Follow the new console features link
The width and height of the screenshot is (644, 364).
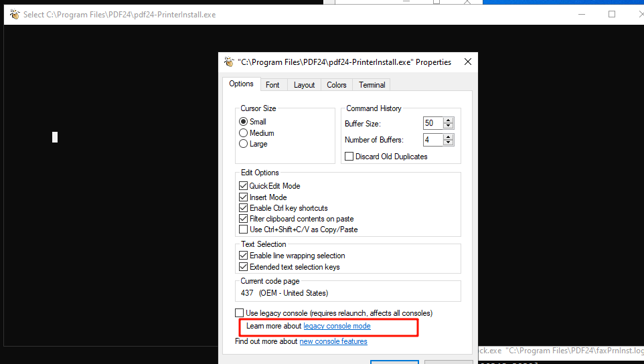click(333, 341)
